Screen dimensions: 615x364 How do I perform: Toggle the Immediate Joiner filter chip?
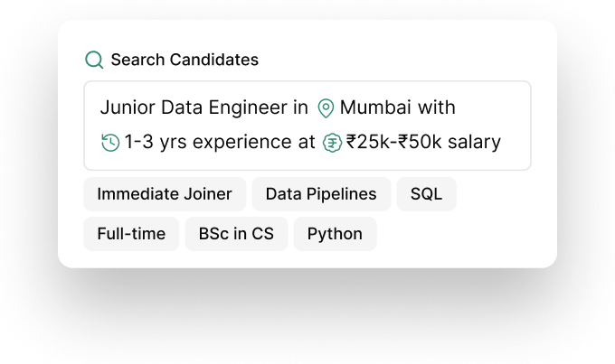tap(165, 194)
